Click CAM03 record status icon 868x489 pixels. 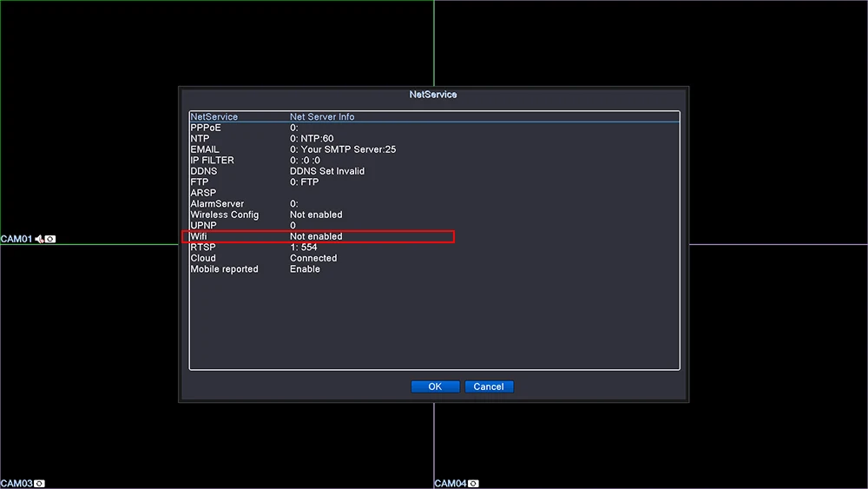pyautogui.click(x=39, y=484)
